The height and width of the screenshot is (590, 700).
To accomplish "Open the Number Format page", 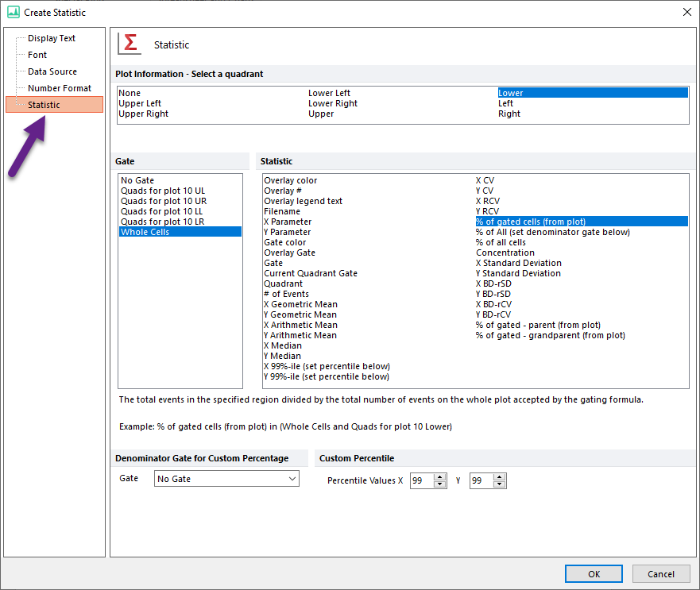I will coord(60,88).
